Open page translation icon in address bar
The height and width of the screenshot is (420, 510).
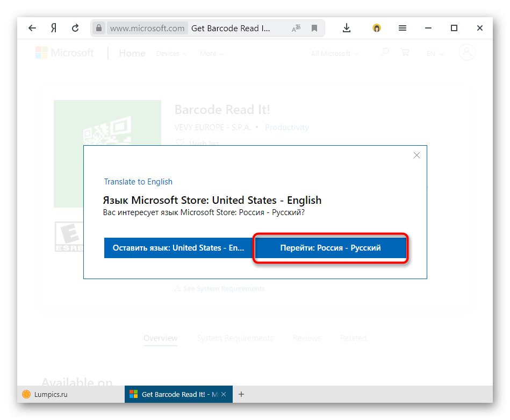click(x=296, y=29)
